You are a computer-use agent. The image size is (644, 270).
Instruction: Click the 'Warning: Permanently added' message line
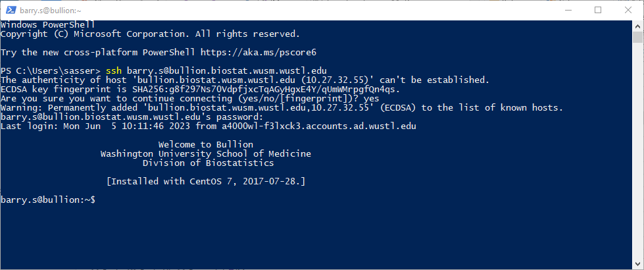point(282,108)
